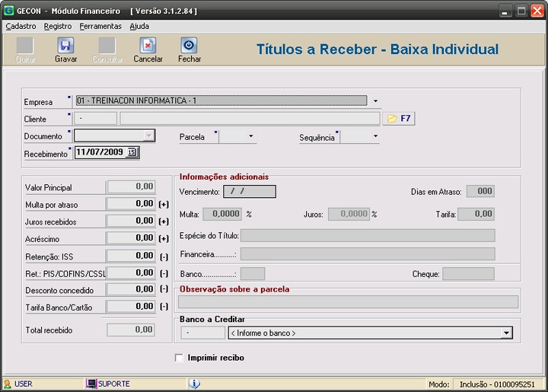Click the Valor Principal field
Screen dimensions: 548x392
(x=131, y=186)
